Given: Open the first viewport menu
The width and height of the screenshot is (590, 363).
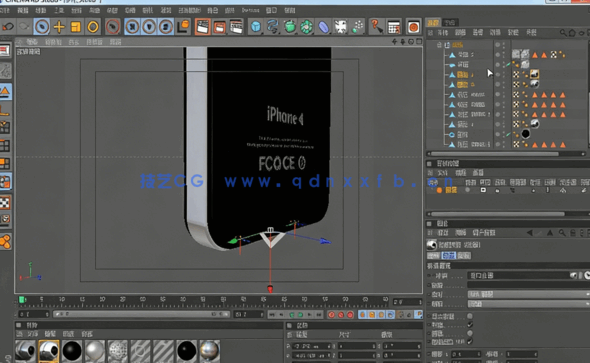Looking at the screenshot, I should click(x=32, y=42).
